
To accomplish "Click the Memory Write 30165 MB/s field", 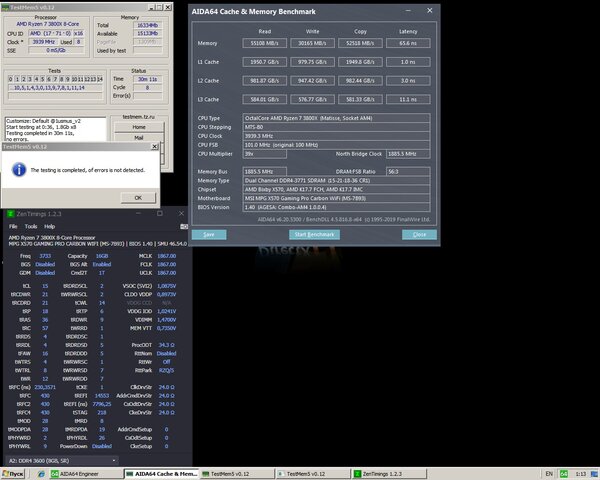I will 312,43.
